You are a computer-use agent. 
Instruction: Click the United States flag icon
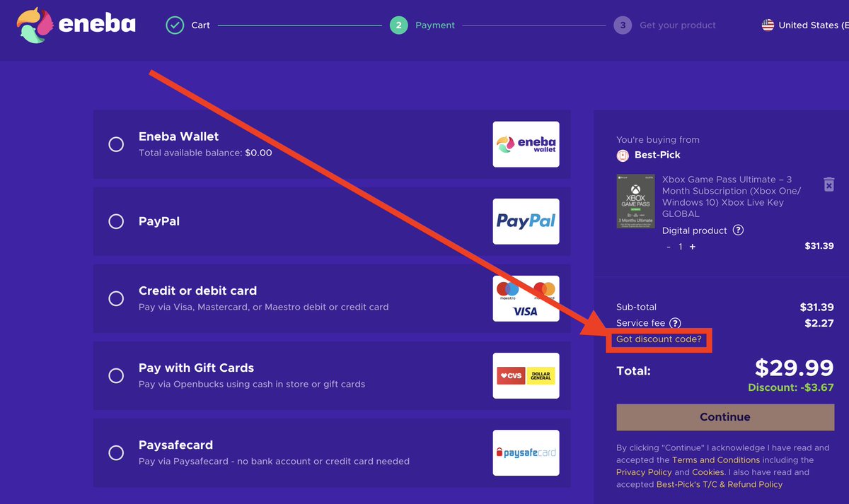click(768, 25)
